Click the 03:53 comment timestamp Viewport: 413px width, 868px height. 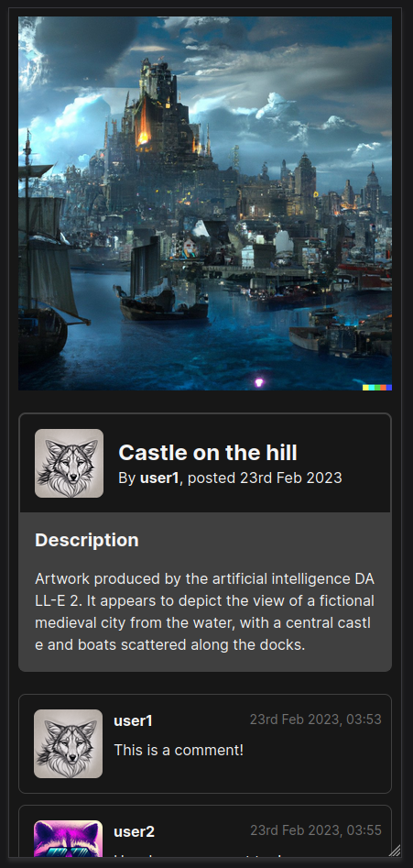coord(316,720)
